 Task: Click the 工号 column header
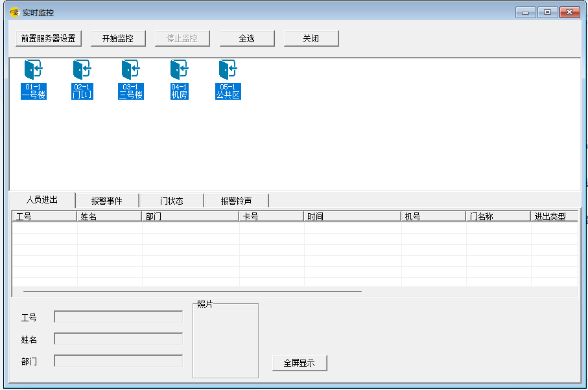44,216
